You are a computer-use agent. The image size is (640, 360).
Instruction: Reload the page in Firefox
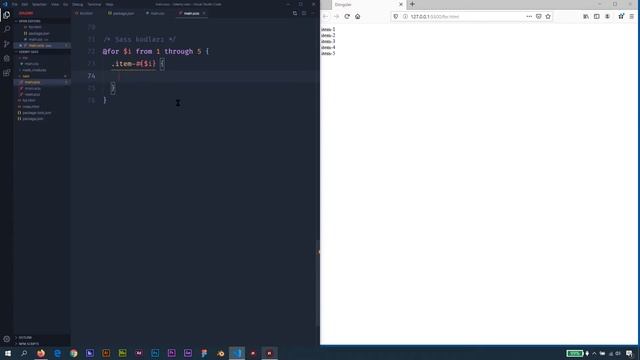pyautogui.click(x=347, y=16)
